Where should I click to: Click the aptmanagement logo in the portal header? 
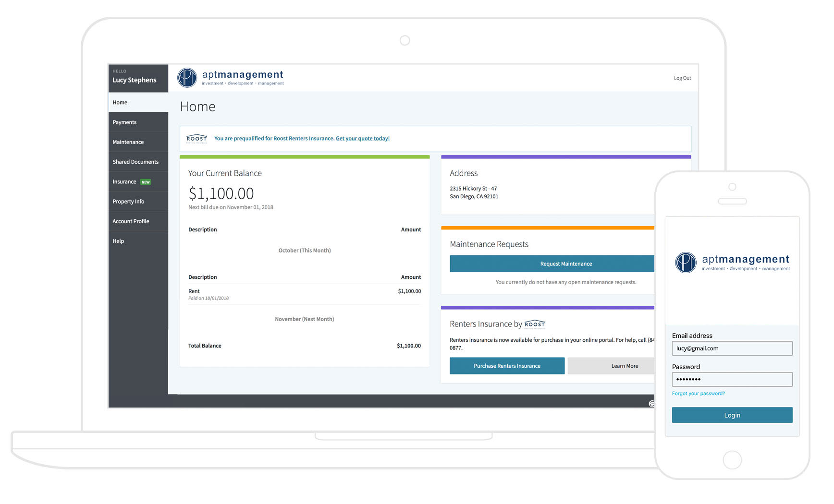click(231, 77)
